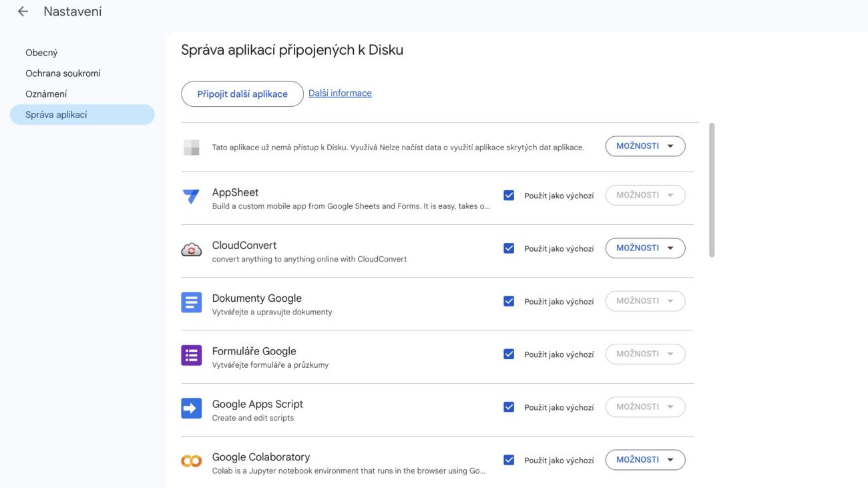This screenshot has height=488, width=868.
Task: Click the 'Vytvářejte a upravujte dokumenty' description
Action: (x=272, y=312)
